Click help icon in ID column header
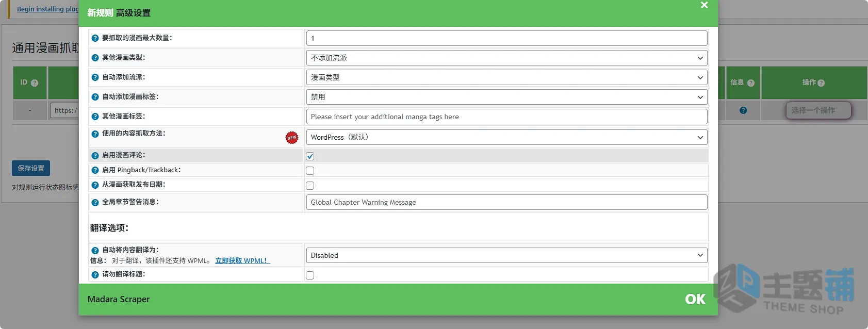 tap(35, 83)
